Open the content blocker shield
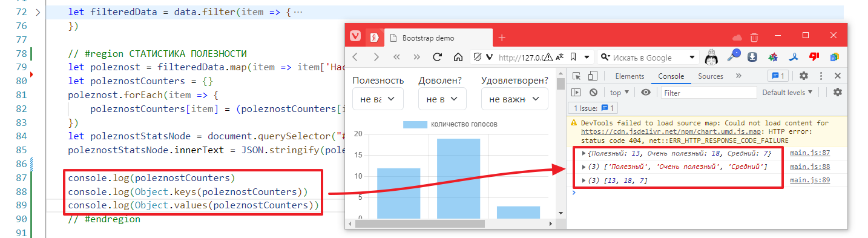The width and height of the screenshot is (868, 238). tap(477, 58)
